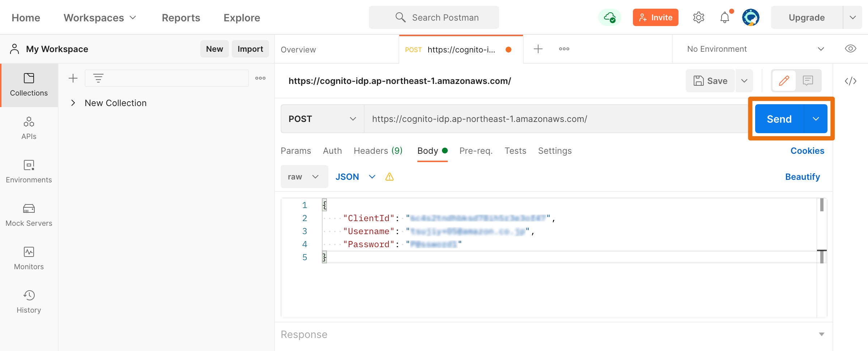Switch to the Auth tab
This screenshot has height=351, width=868.
(x=332, y=151)
